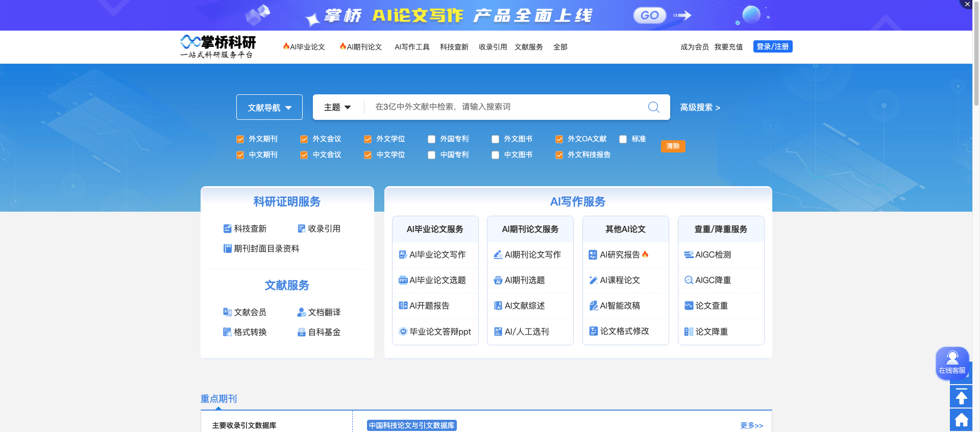
Task: Uncheck the 外文学位 checkbox
Action: (x=367, y=139)
